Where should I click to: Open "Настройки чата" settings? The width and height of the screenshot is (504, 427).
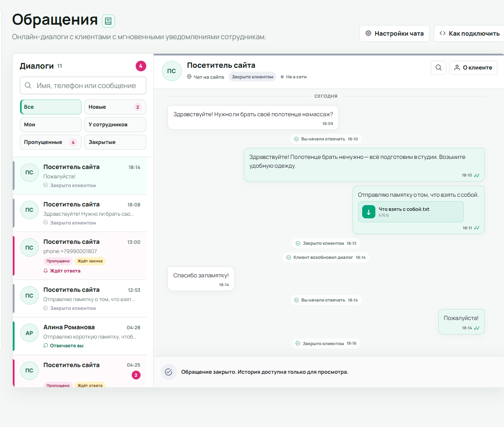[394, 33]
